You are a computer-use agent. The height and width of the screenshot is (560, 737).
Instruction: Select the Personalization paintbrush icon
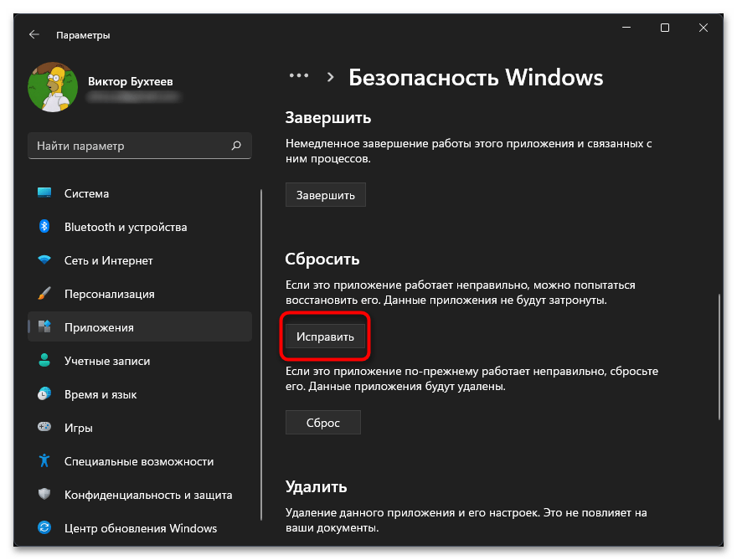pos(45,294)
